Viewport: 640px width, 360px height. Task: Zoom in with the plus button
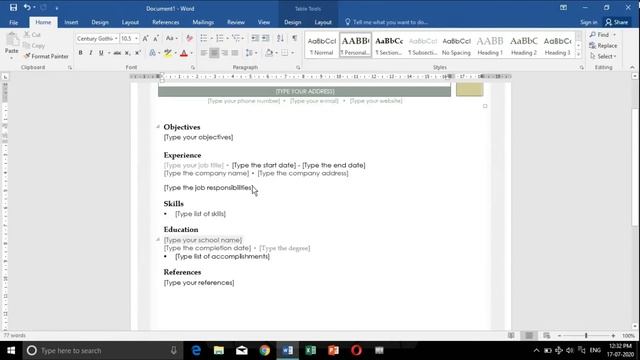point(613,336)
